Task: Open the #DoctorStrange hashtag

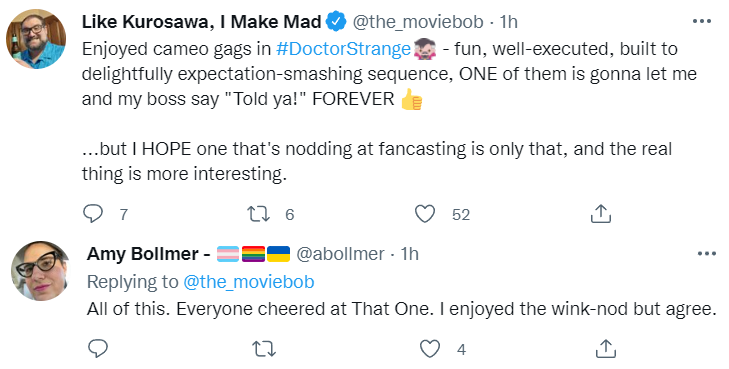Action: tap(344, 48)
